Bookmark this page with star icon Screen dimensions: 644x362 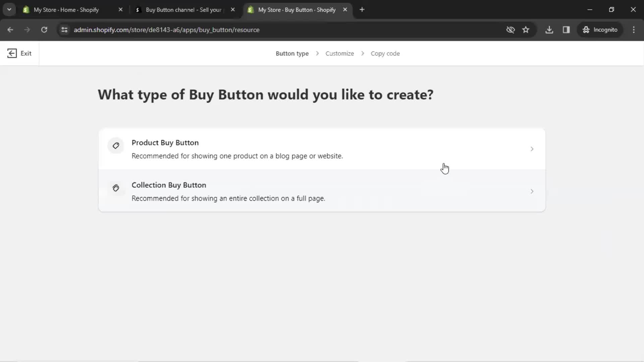coord(526,30)
